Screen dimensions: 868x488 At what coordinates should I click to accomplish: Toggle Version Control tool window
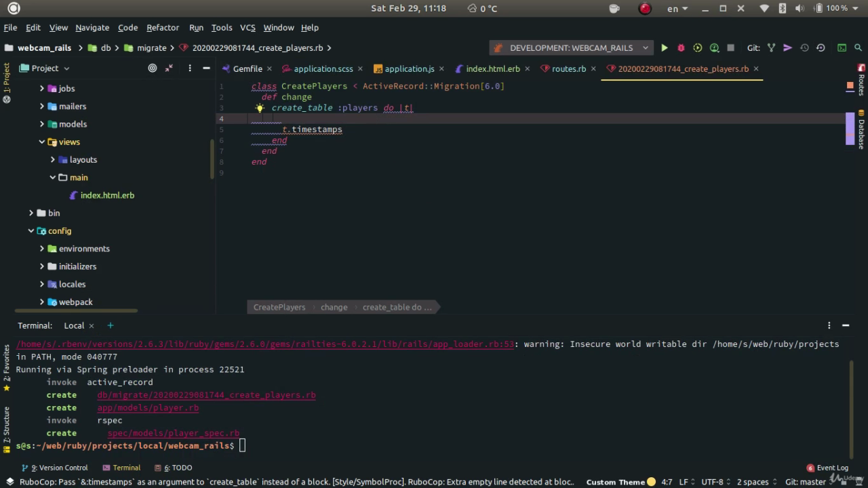(54, 468)
